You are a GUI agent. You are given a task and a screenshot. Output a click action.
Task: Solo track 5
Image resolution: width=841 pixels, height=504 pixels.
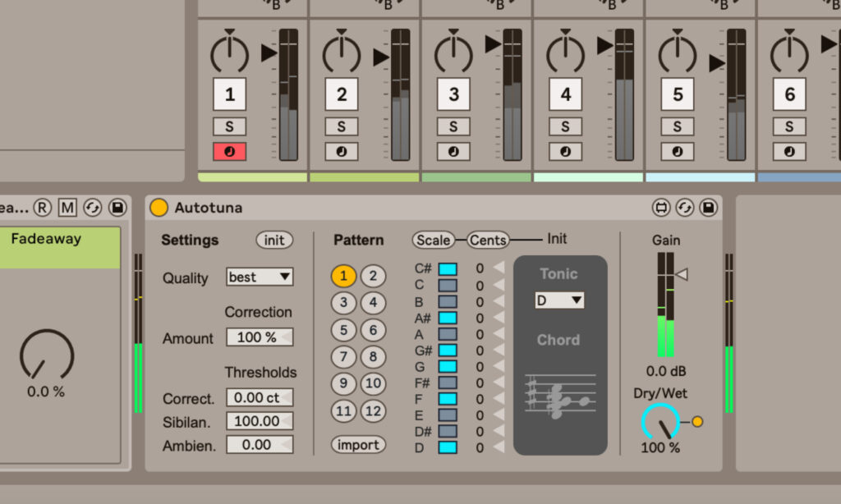(x=678, y=126)
